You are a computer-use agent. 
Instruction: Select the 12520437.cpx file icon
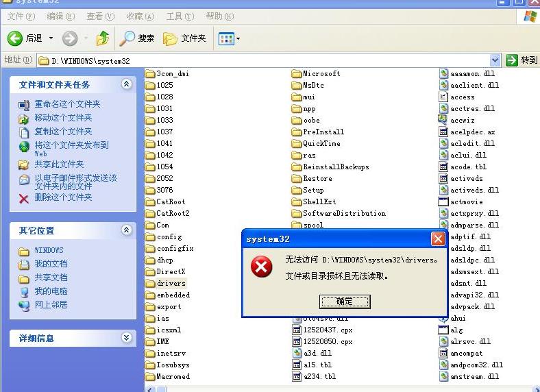pos(297,330)
